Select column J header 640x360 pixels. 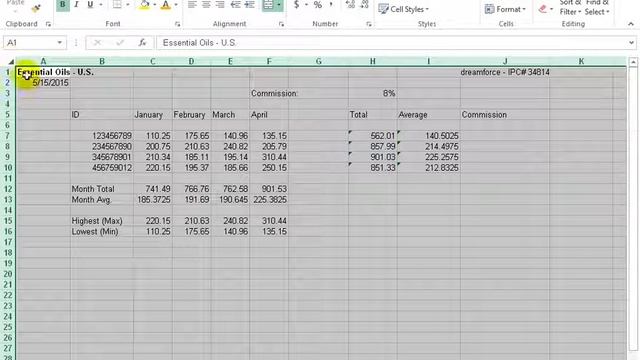click(x=505, y=61)
